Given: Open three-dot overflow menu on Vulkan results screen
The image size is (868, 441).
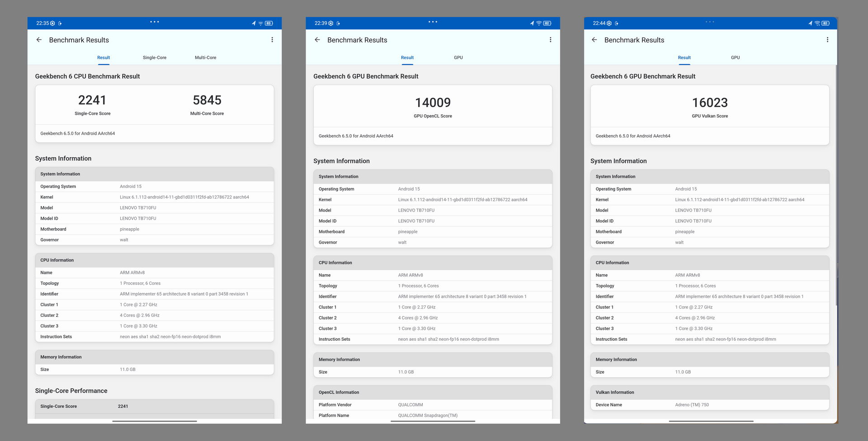Looking at the screenshot, I should (827, 40).
